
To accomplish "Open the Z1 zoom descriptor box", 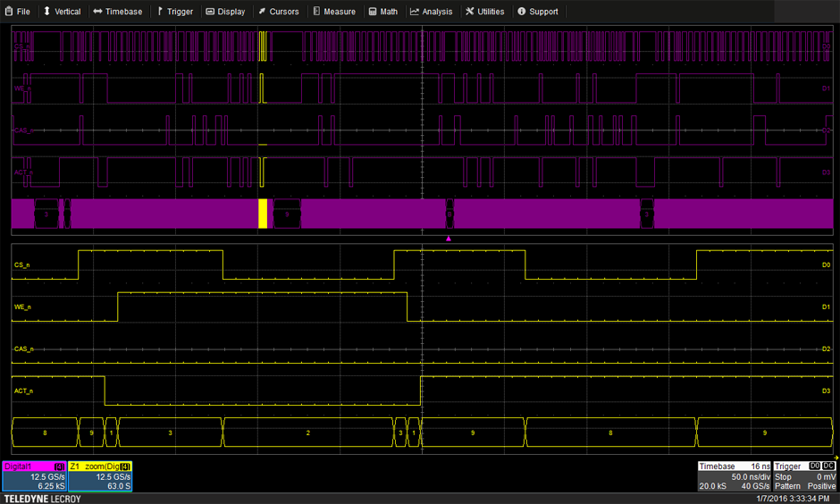I will pyautogui.click(x=100, y=476).
